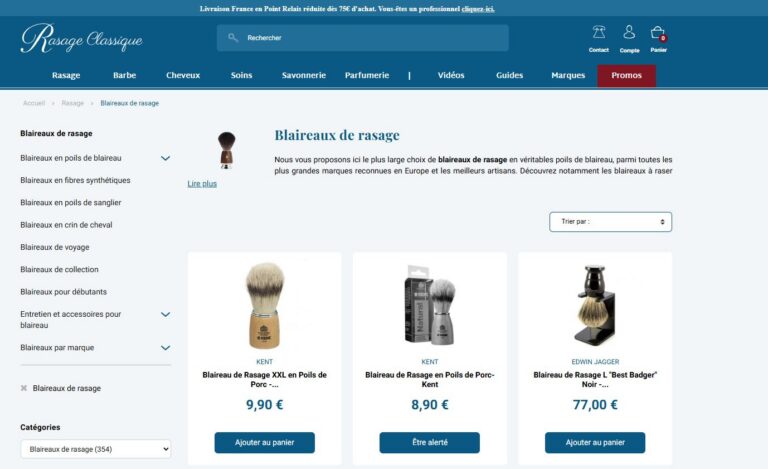Screen dimensions: 768x469
Task: Click the search magnifier icon
Action: [233, 38]
